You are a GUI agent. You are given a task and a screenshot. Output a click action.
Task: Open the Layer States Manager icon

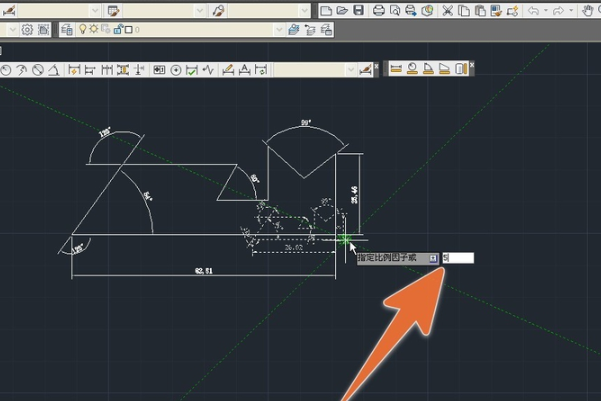click(326, 30)
